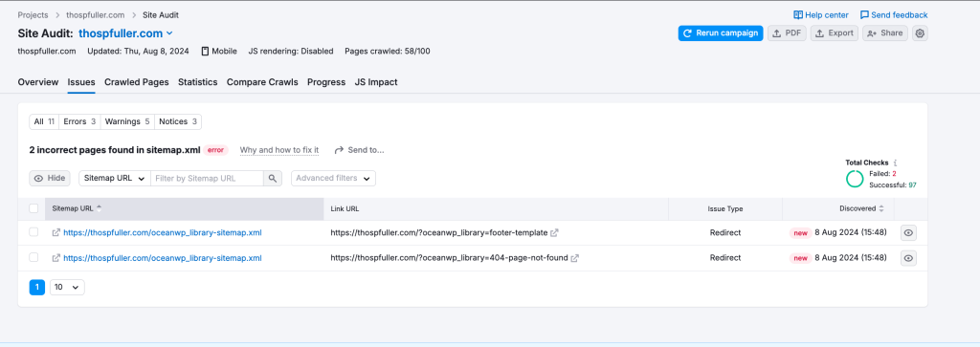The height and width of the screenshot is (347, 980).
Task: Click the Send feedback chat icon
Action: pos(864,15)
